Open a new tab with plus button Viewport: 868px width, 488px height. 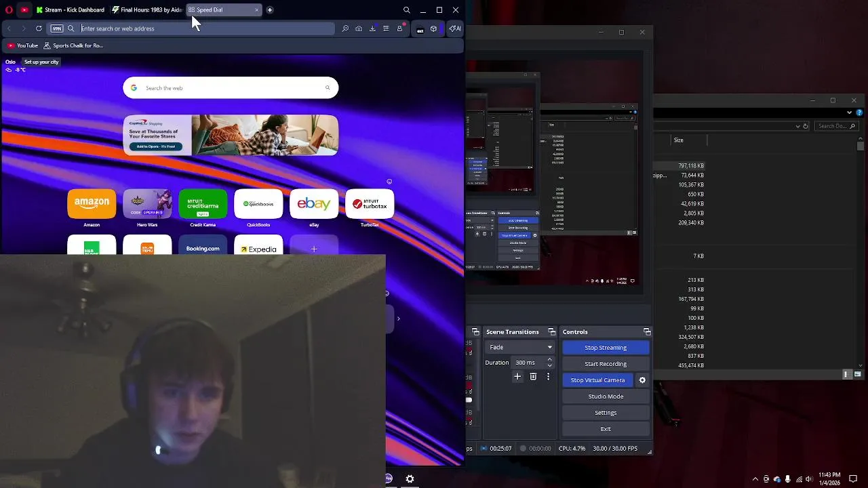pyautogui.click(x=270, y=10)
